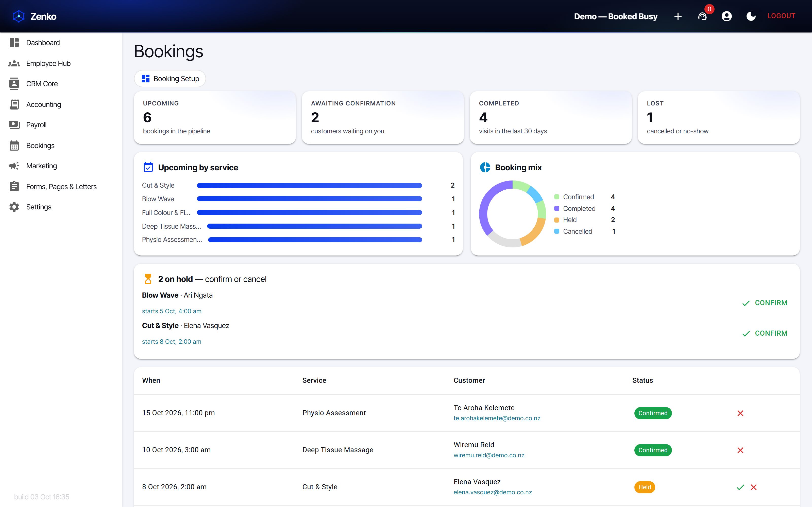This screenshot has width=812, height=507.
Task: Cancel Wiremu Reid's booking with red X
Action: [x=740, y=450]
